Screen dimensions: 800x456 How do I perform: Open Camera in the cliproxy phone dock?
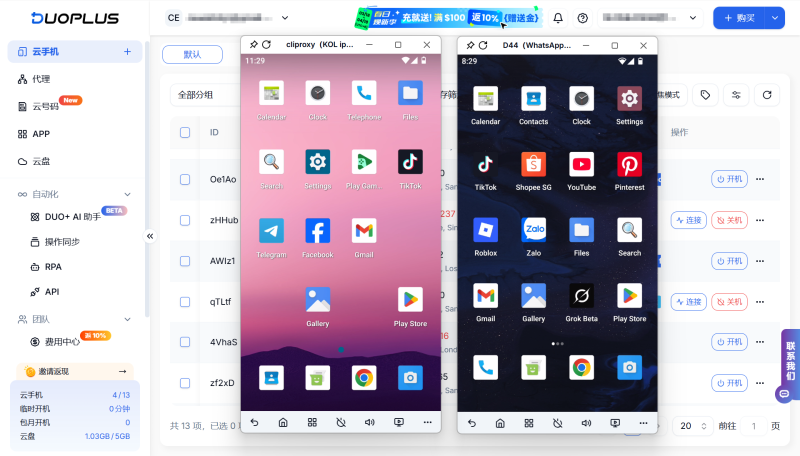[x=410, y=378]
